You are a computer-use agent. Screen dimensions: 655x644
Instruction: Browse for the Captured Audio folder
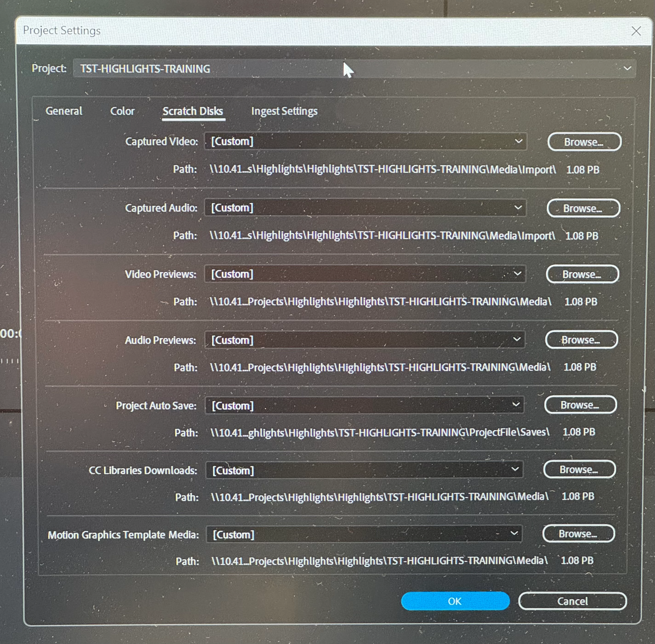583,208
